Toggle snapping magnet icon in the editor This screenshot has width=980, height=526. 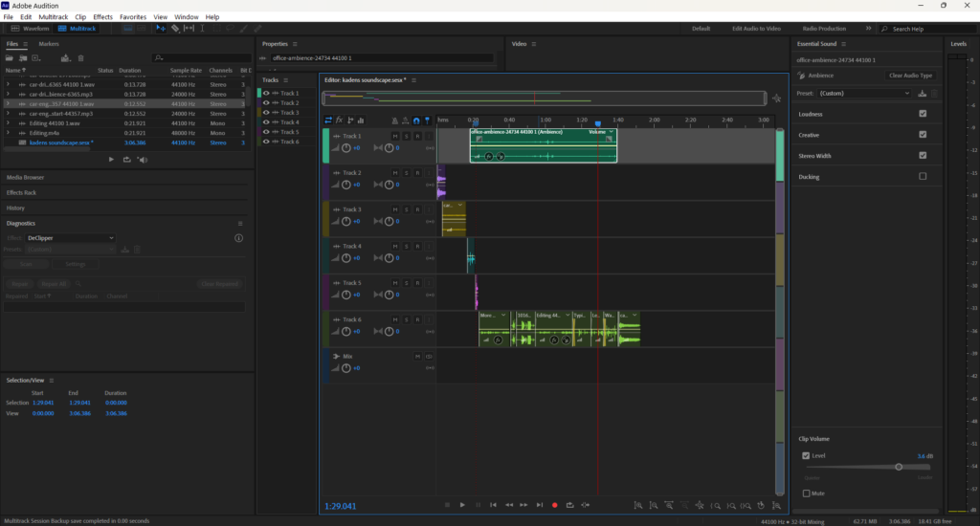(x=416, y=120)
